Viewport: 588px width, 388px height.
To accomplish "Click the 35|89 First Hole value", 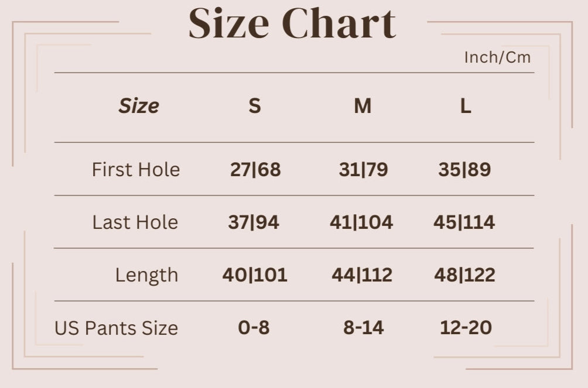I will (x=464, y=170).
